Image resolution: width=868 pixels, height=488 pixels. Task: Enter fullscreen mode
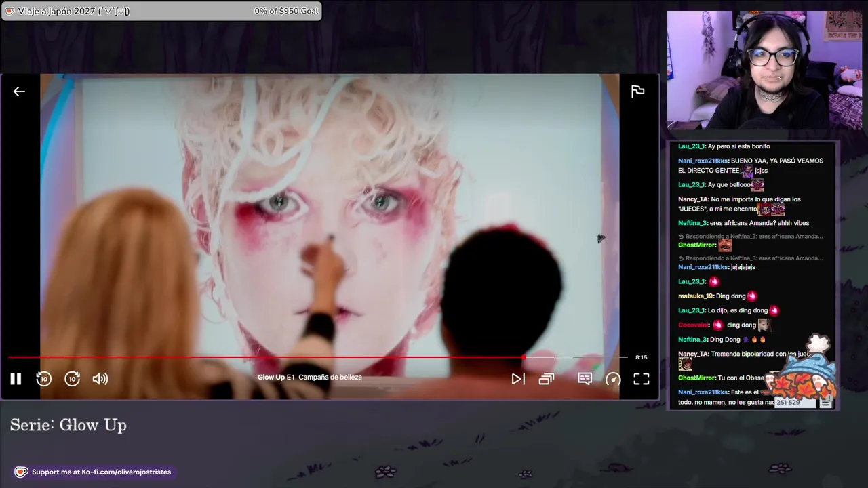point(642,379)
